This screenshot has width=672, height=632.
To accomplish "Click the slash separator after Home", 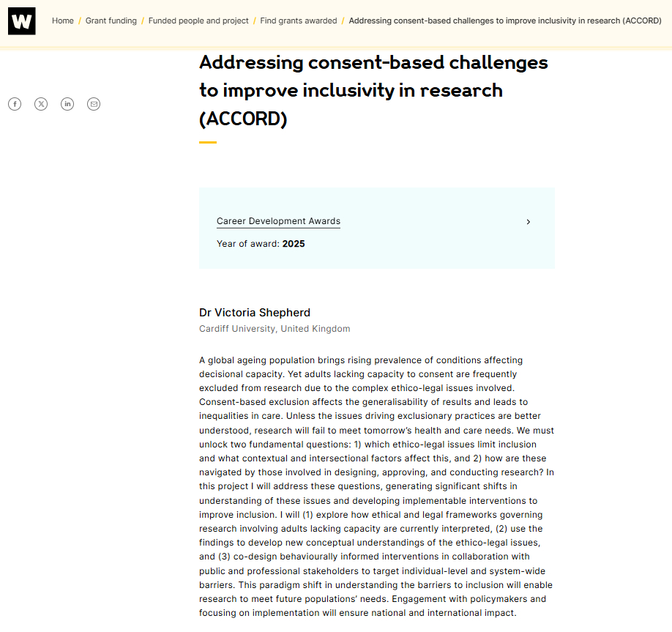I will [80, 21].
